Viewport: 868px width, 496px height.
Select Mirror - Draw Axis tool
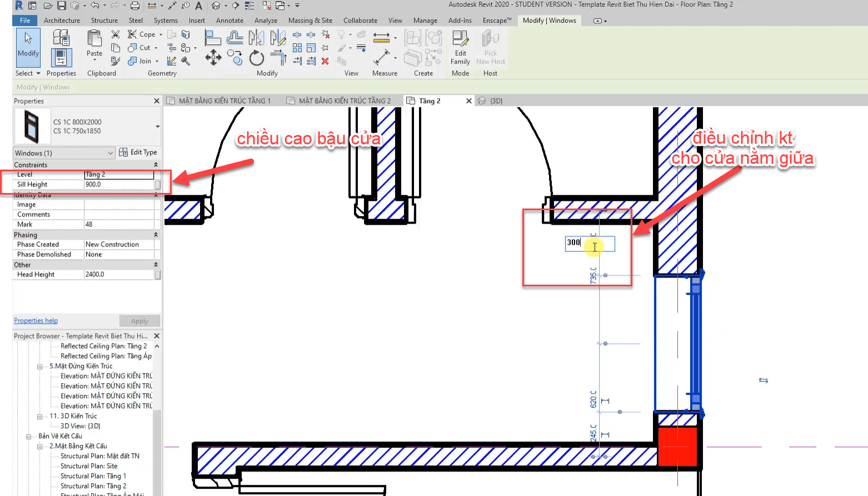tap(277, 38)
